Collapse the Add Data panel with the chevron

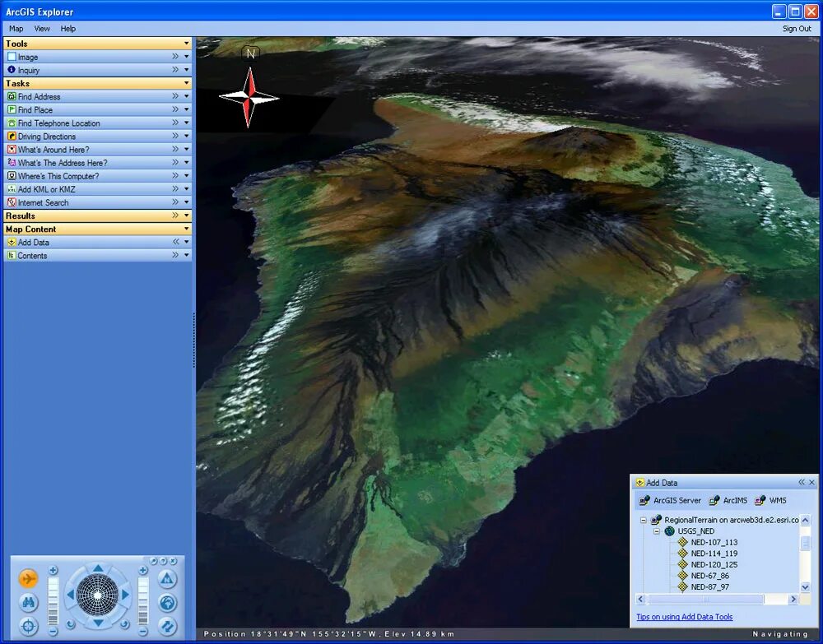pos(802,482)
